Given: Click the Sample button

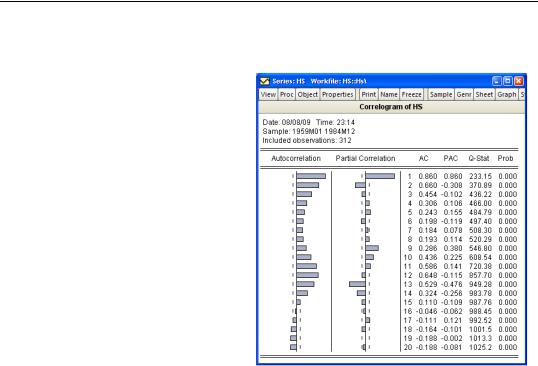Looking at the screenshot, I should pyautogui.click(x=441, y=94).
